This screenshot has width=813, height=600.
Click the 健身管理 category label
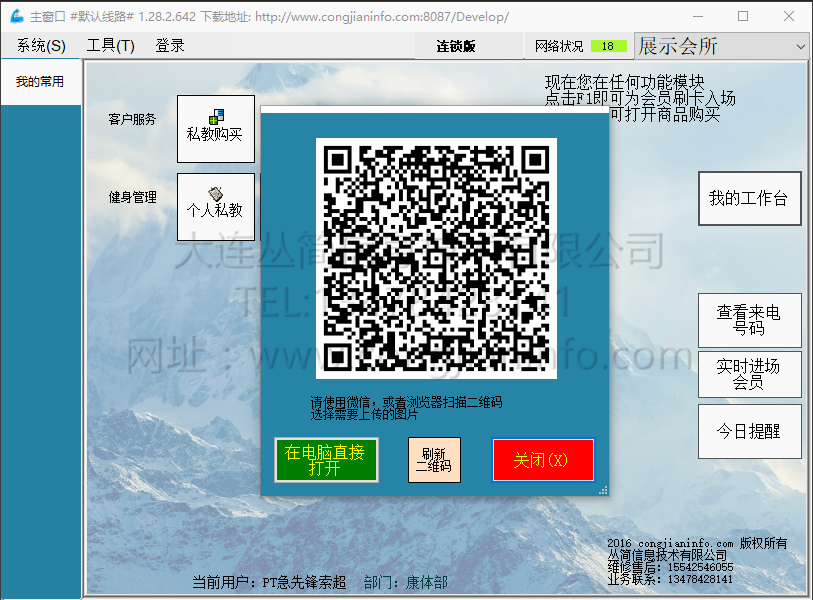point(132,197)
